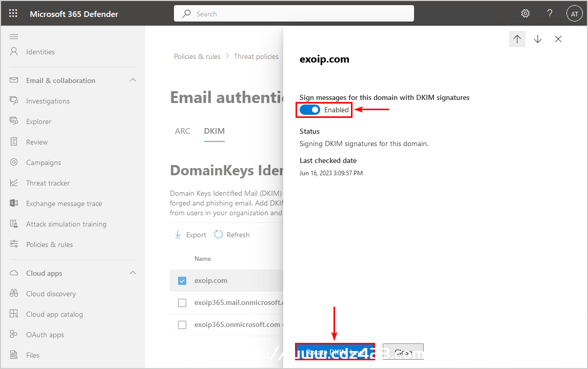Click the Attack simulation training icon
The width and height of the screenshot is (588, 369).
[14, 223]
